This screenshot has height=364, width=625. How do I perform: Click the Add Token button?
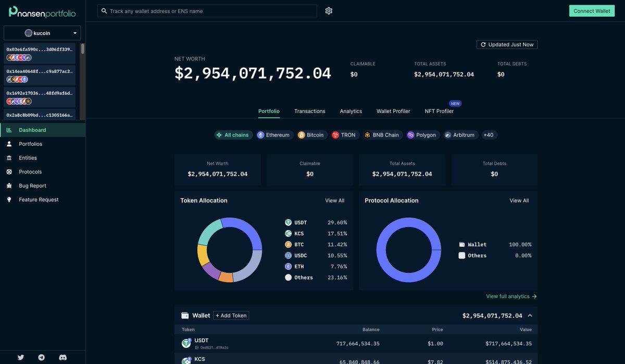pos(231,316)
